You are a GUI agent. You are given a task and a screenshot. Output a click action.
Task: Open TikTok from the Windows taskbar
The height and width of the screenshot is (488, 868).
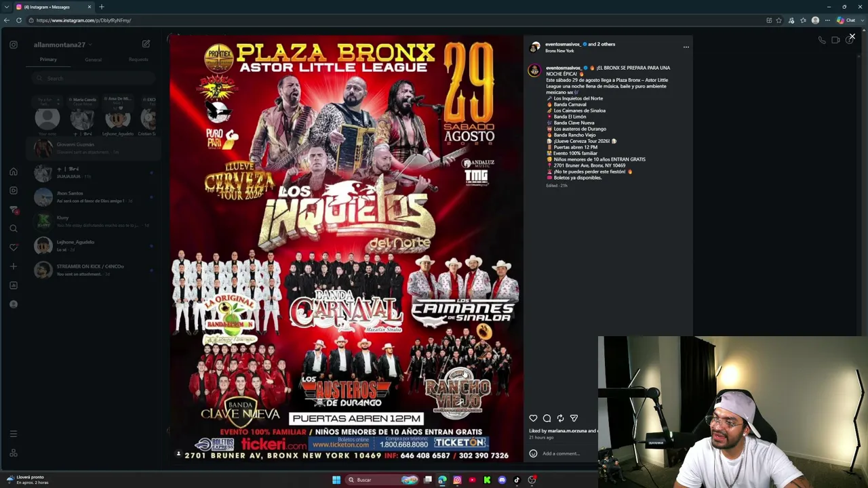[x=517, y=480]
